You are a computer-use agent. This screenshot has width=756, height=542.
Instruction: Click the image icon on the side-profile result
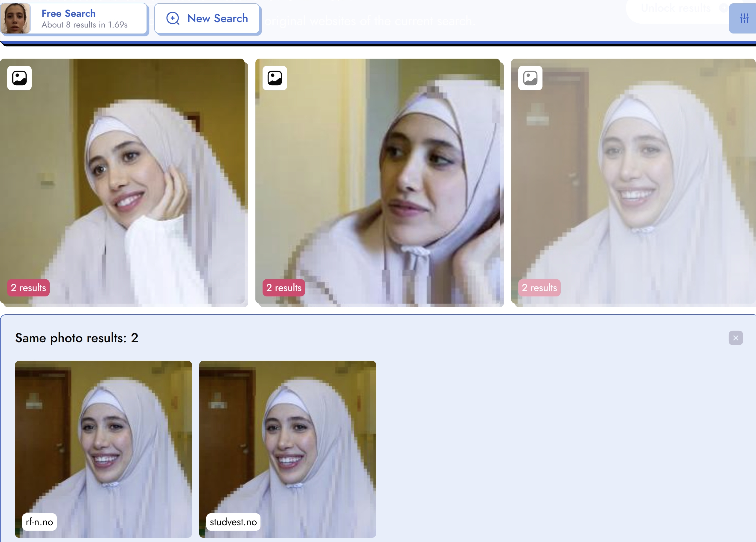coord(275,78)
